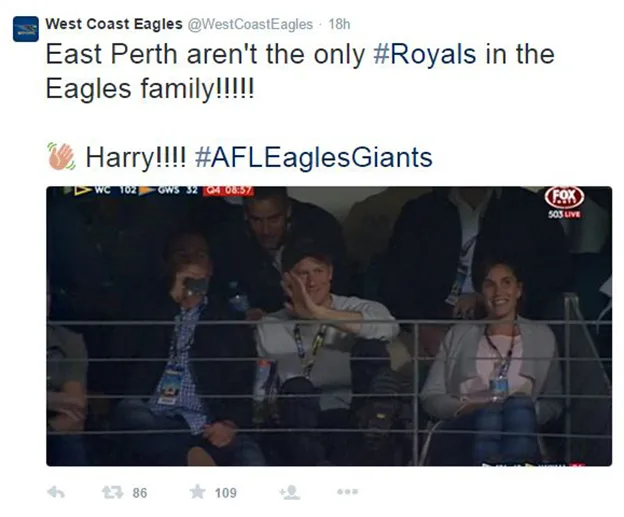Click the @WestCoastEagles handle
Image resolution: width=624 pixels, height=517 pixels.
click(x=251, y=22)
